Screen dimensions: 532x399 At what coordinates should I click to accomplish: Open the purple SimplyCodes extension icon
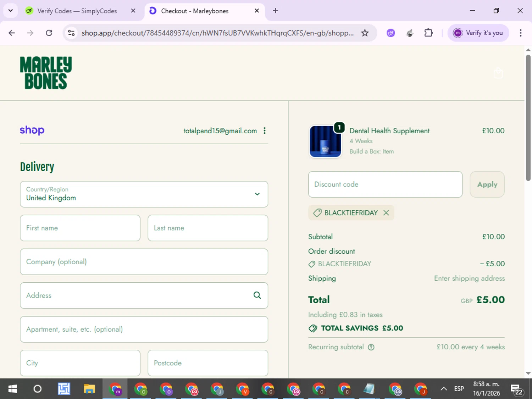point(391,33)
